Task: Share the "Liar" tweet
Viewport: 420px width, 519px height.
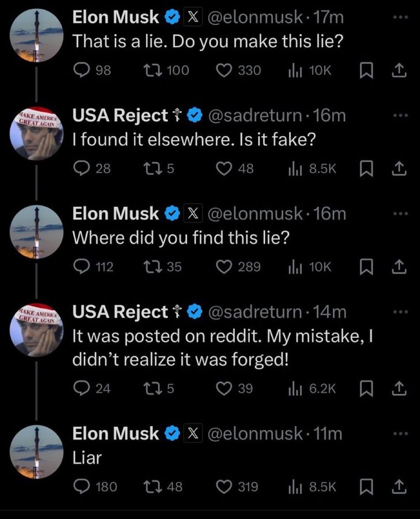Action: point(398,486)
